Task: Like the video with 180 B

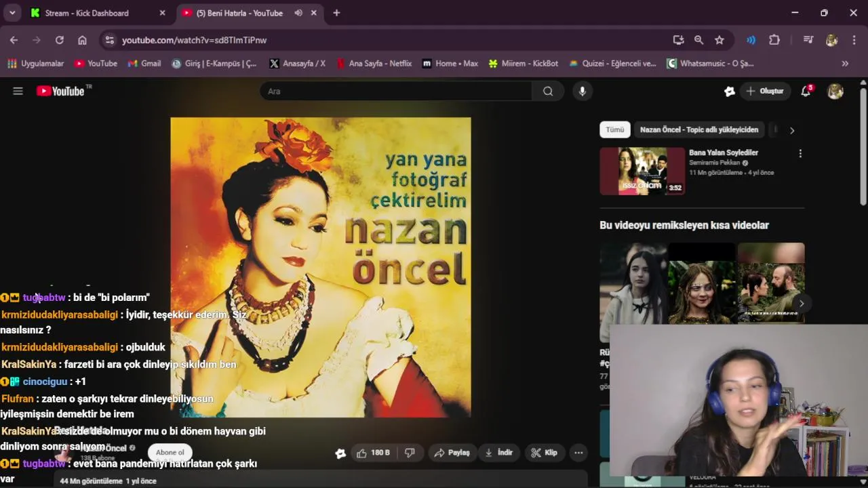Action: coord(373,453)
